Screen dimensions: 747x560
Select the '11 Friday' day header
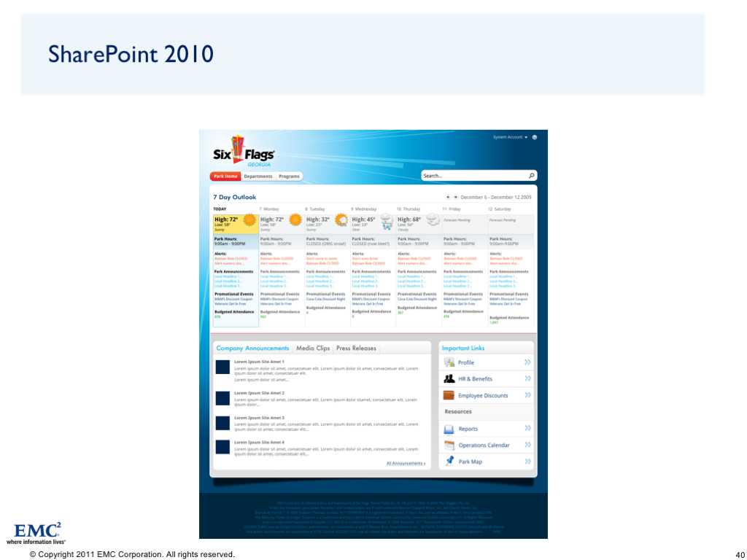point(451,209)
